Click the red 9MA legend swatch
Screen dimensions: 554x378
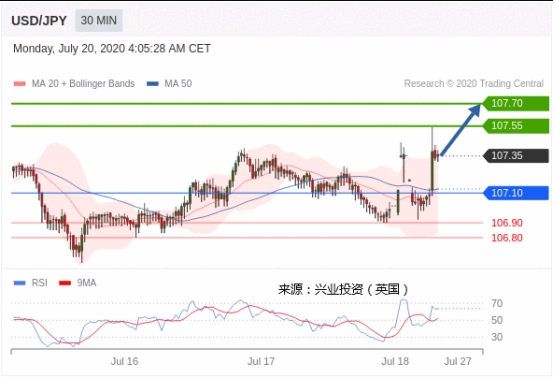coord(65,283)
